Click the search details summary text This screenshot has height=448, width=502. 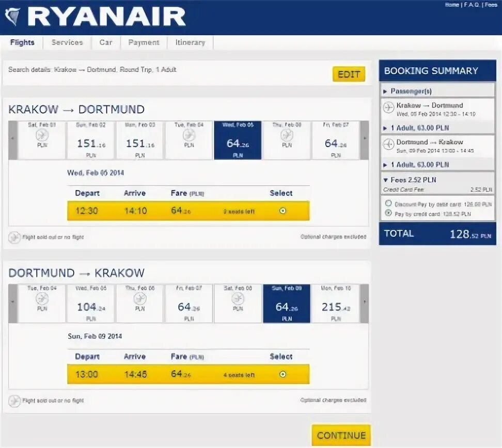pyautogui.click(x=92, y=70)
